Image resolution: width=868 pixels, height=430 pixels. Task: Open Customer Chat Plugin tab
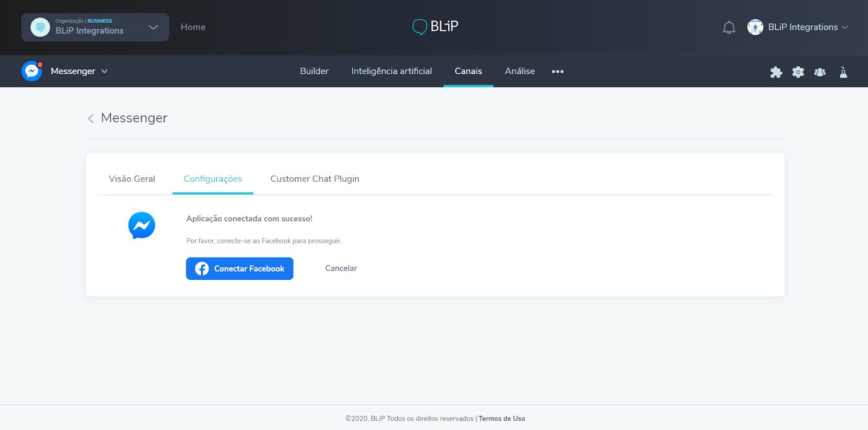pos(315,179)
